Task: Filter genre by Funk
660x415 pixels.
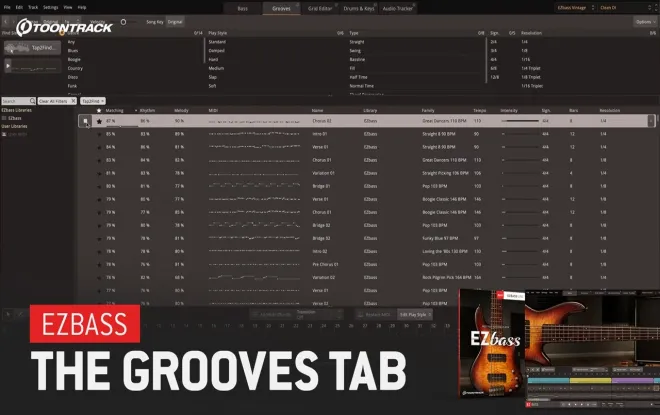Action: tap(72, 86)
